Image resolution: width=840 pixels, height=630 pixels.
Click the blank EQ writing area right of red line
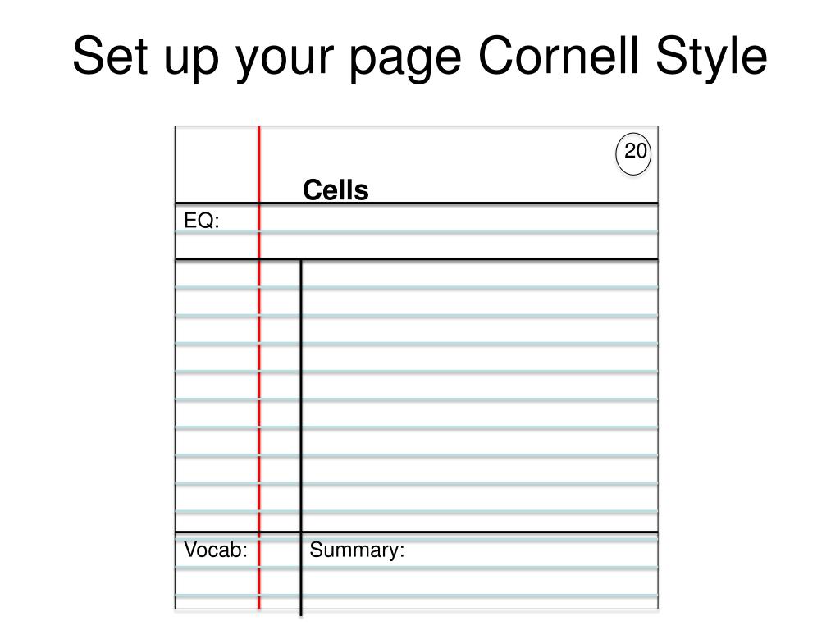coord(459,231)
